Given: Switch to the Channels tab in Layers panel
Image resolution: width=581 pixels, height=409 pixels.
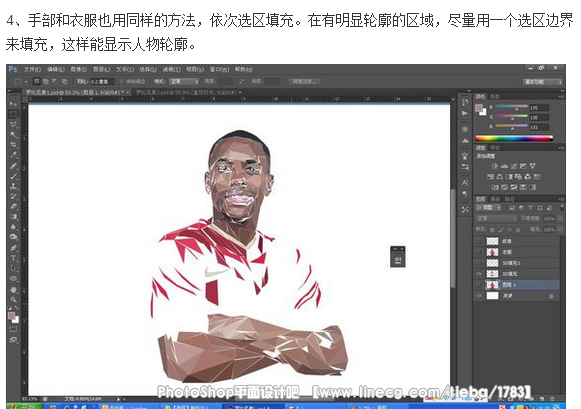Looking at the screenshot, I should 495,199.
